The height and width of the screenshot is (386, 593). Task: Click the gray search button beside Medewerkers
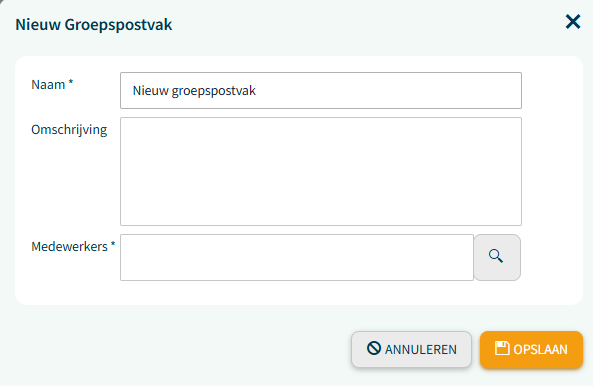click(x=497, y=257)
